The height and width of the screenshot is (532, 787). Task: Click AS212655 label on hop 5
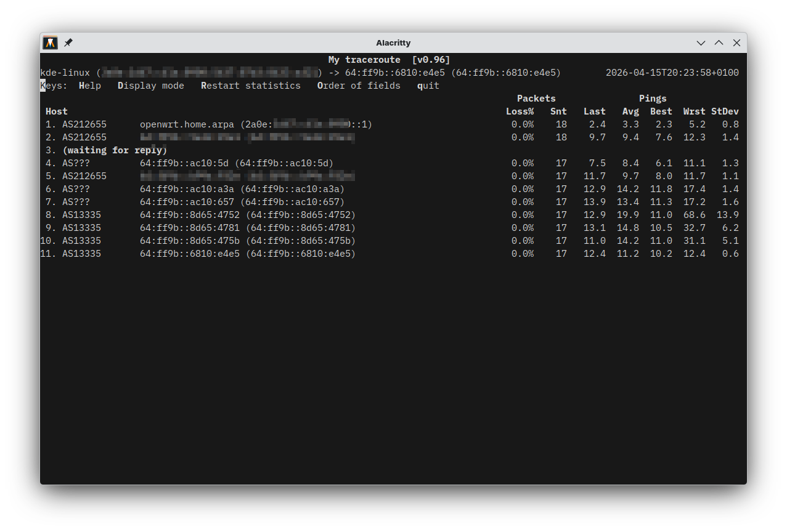tap(84, 176)
